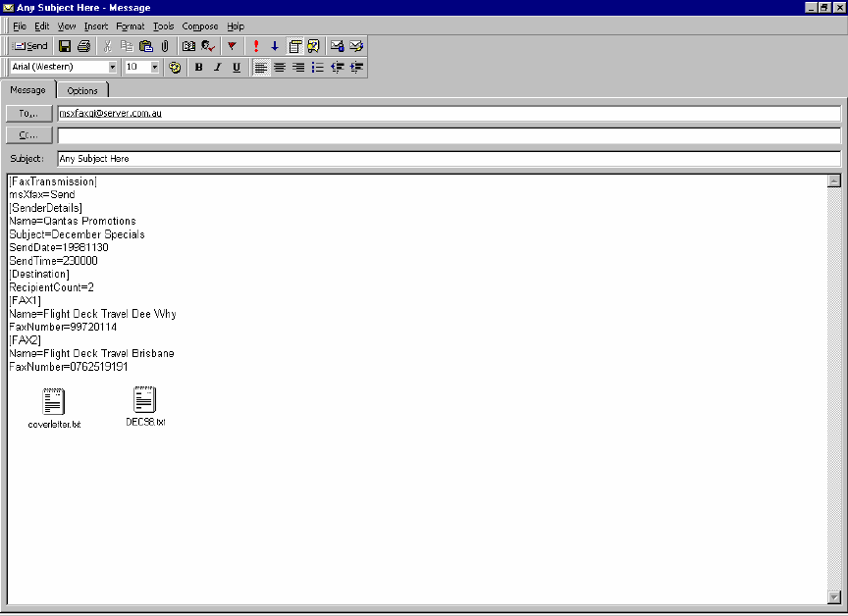Click the red message flag icon

click(232, 46)
